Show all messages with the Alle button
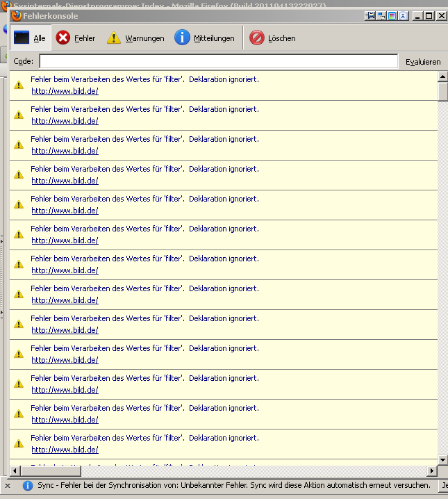Image resolution: width=448 pixels, height=499 pixels. (x=31, y=38)
